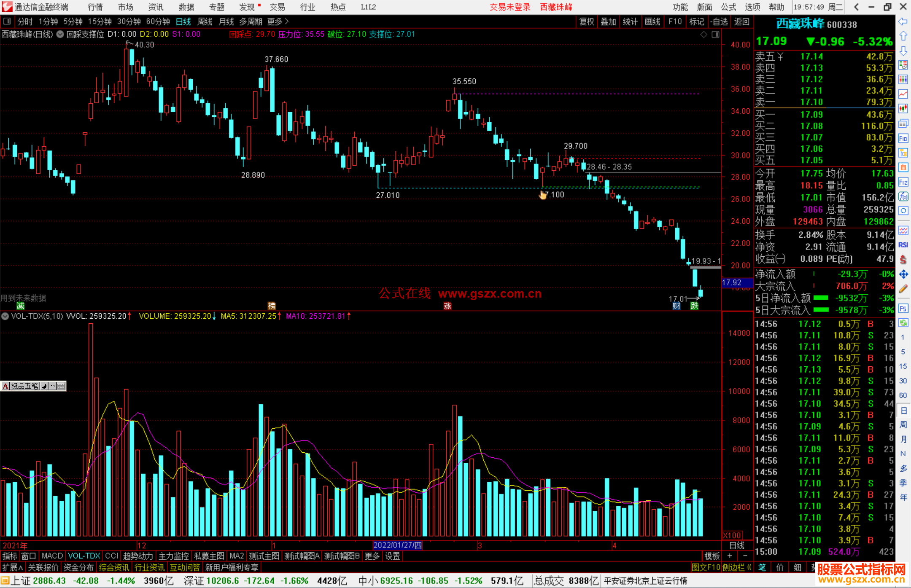Click the minus zoom button beside 模板
Image resolution: width=911 pixels, height=588 pixels.
click(744, 556)
